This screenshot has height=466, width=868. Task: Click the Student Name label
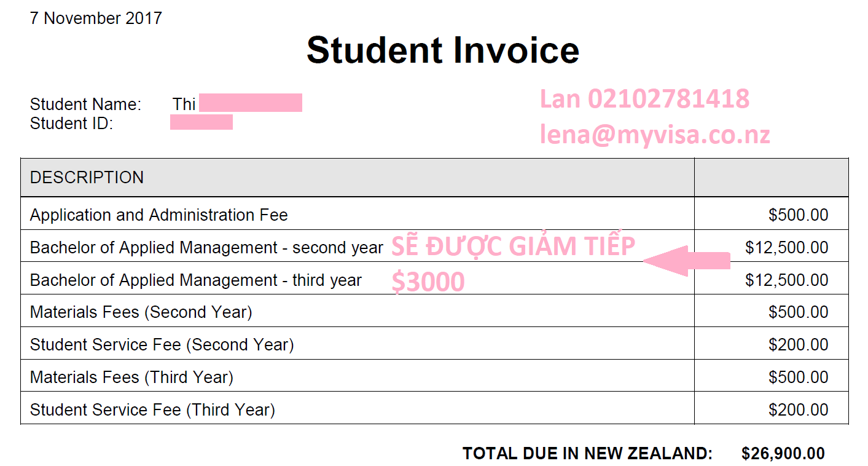pyautogui.click(x=85, y=105)
